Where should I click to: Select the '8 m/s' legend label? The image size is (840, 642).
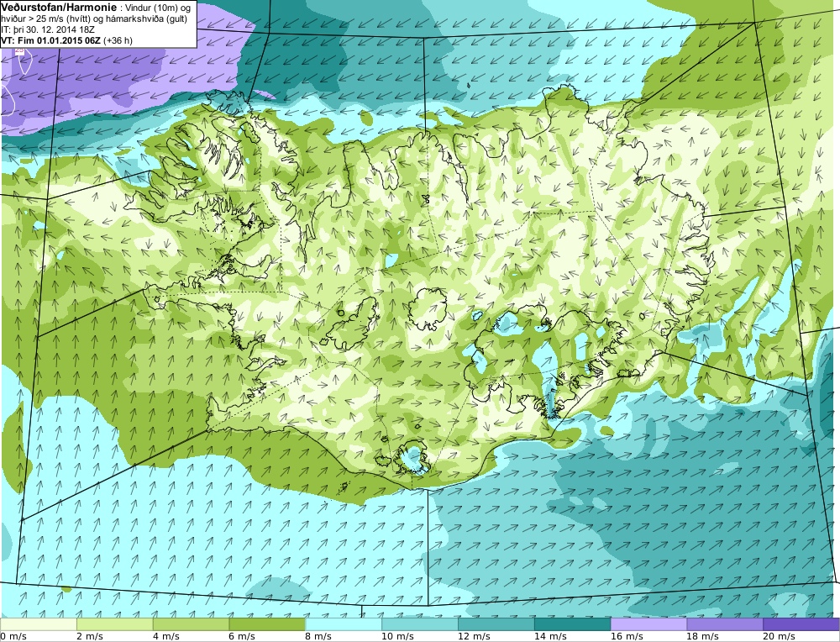tap(318, 636)
